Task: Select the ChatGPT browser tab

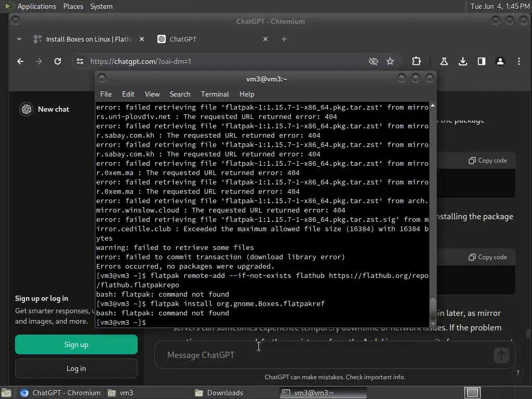Action: click(x=212, y=39)
